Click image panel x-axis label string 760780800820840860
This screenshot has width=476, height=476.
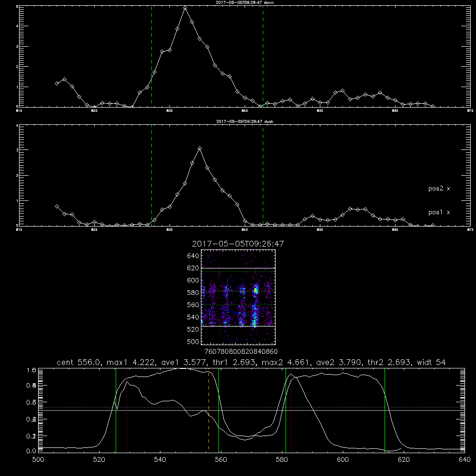241,352
